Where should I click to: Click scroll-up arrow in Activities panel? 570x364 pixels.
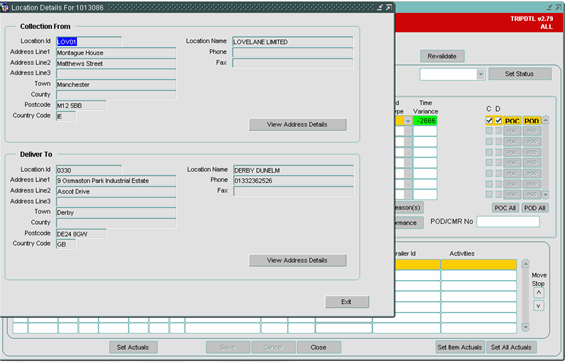pos(525,264)
